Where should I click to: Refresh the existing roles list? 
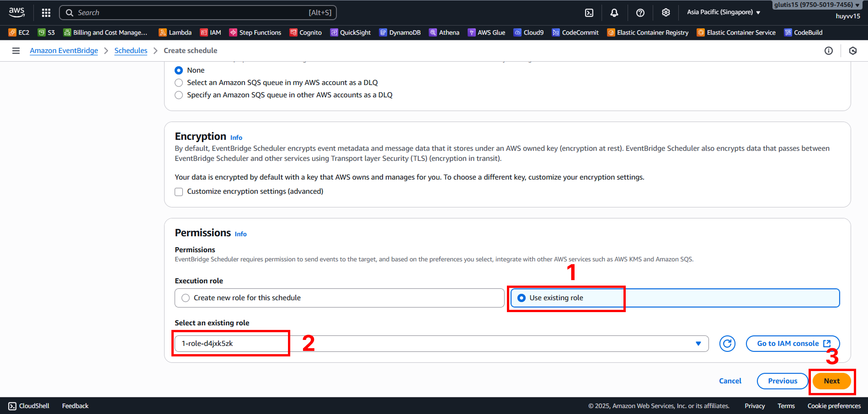click(x=727, y=344)
